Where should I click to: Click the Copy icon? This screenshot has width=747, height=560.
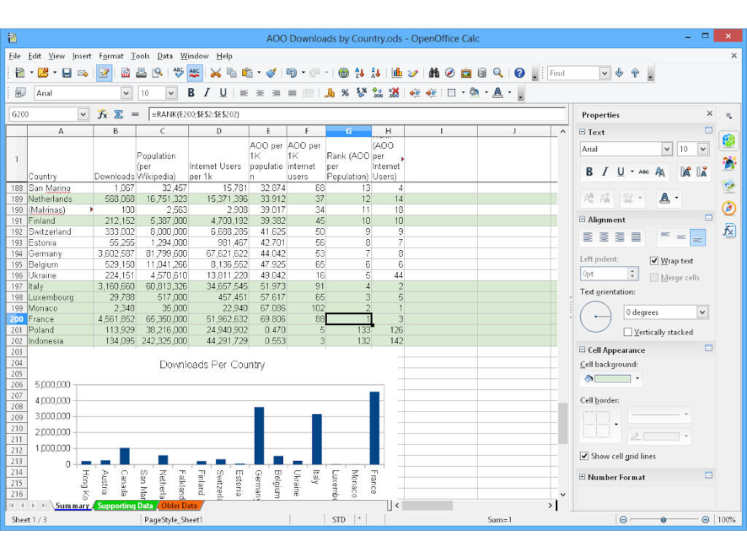pos(231,73)
